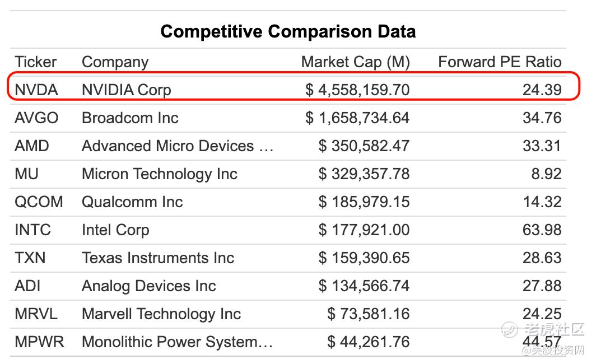Click the Forward PE Ratio header
This screenshot has width=596, height=364.
tap(499, 62)
